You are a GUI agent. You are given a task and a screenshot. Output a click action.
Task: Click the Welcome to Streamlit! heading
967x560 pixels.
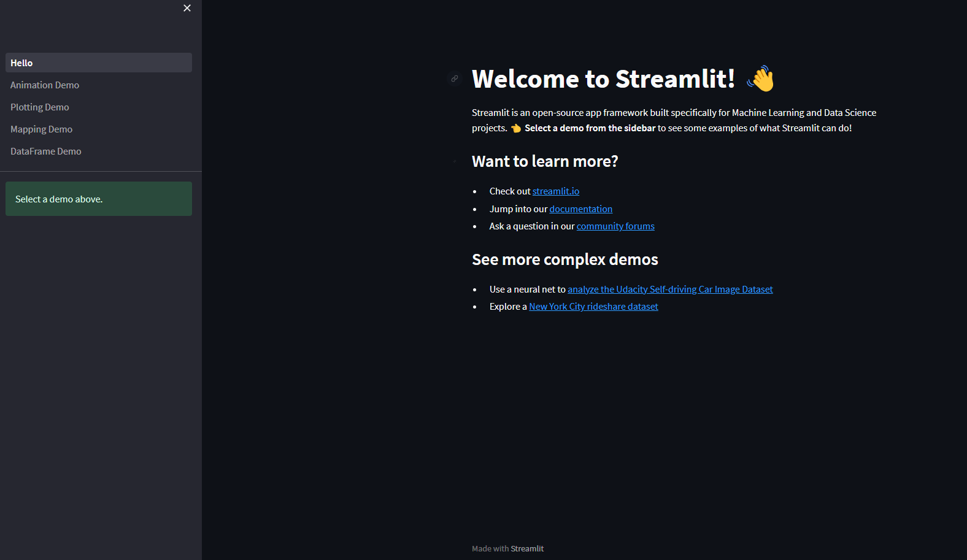click(603, 79)
